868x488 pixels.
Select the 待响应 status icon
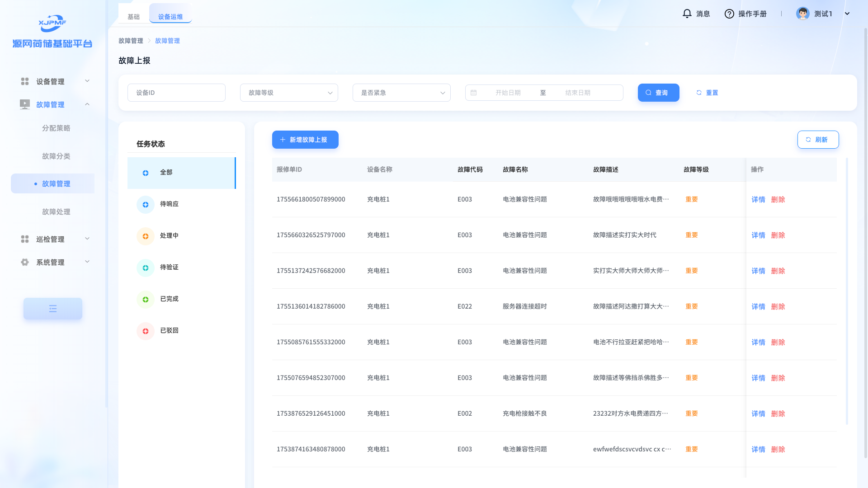(146, 205)
